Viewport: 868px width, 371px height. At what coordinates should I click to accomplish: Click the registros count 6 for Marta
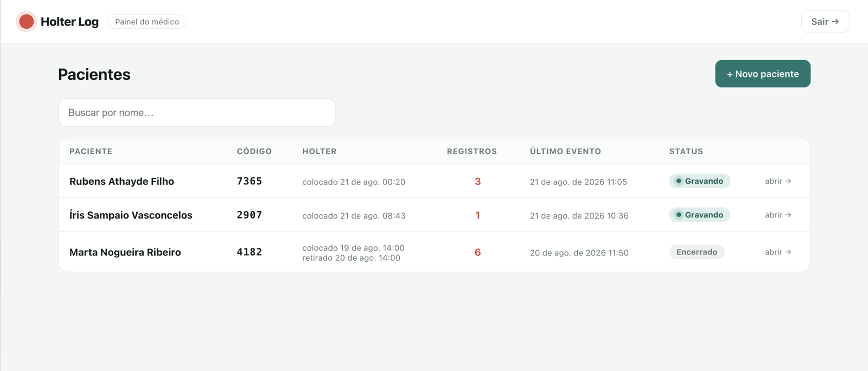click(477, 252)
